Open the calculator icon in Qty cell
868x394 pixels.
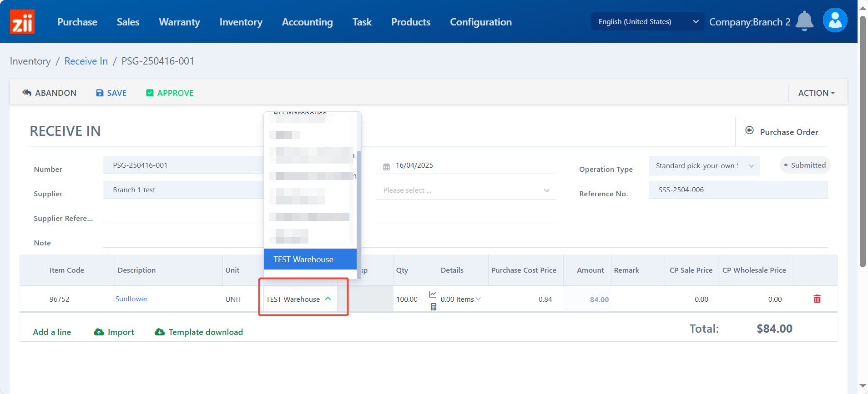[x=433, y=307]
